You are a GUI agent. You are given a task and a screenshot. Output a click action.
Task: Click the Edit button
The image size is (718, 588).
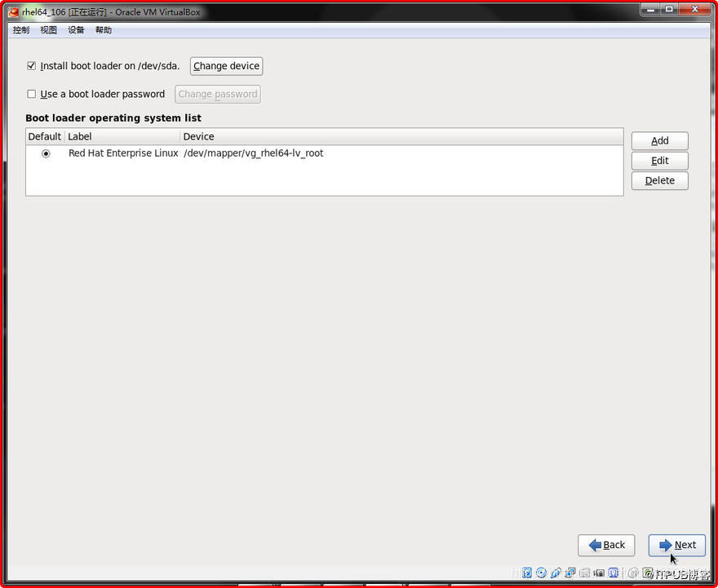tap(659, 161)
